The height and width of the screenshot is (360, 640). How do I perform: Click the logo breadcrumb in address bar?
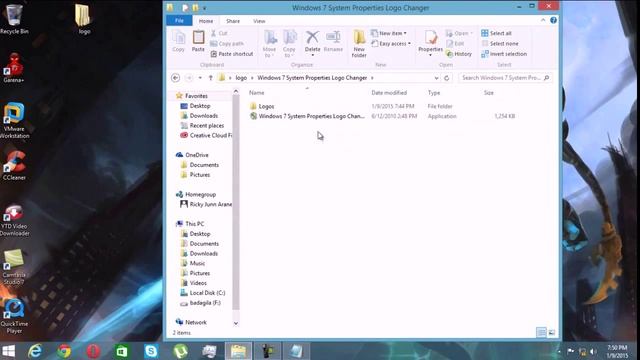click(x=241, y=78)
